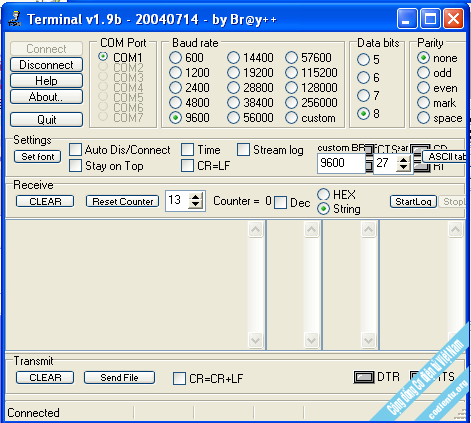The height and width of the screenshot is (423, 471).
Task: Select baud rate 56000
Action: coord(233,117)
